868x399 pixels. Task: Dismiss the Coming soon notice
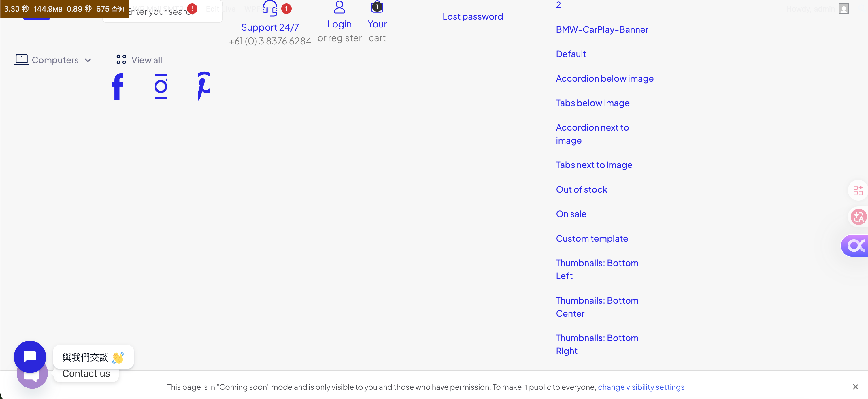point(855,387)
